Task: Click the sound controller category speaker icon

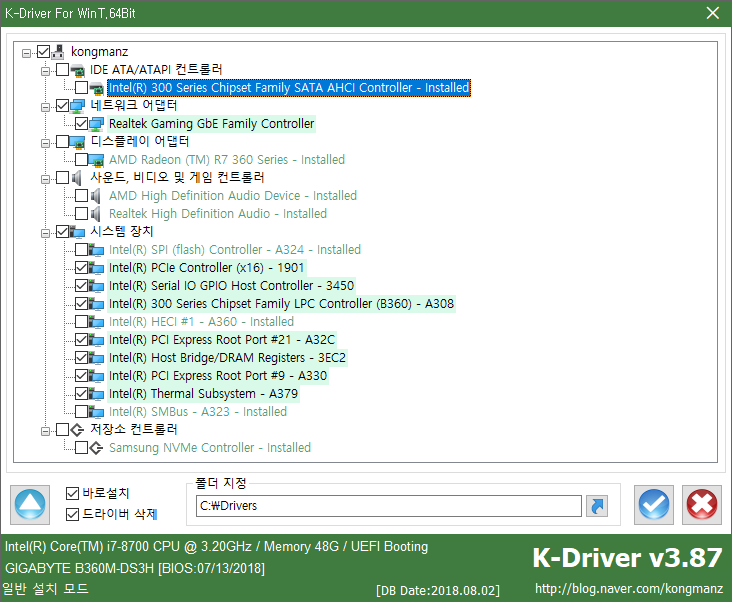Action: [x=77, y=178]
